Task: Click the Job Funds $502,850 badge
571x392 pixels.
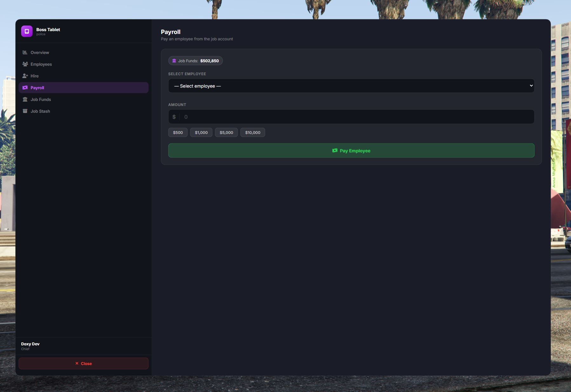Action: pos(195,61)
